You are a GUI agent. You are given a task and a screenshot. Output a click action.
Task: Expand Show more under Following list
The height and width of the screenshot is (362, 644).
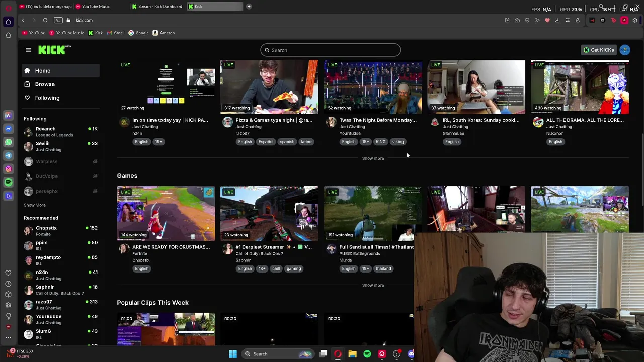(35, 205)
